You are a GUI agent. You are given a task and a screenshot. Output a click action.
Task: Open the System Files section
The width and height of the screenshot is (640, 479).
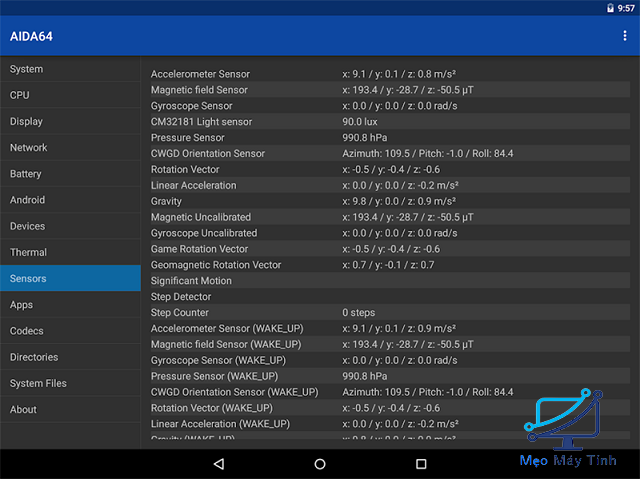pyautogui.click(x=71, y=383)
